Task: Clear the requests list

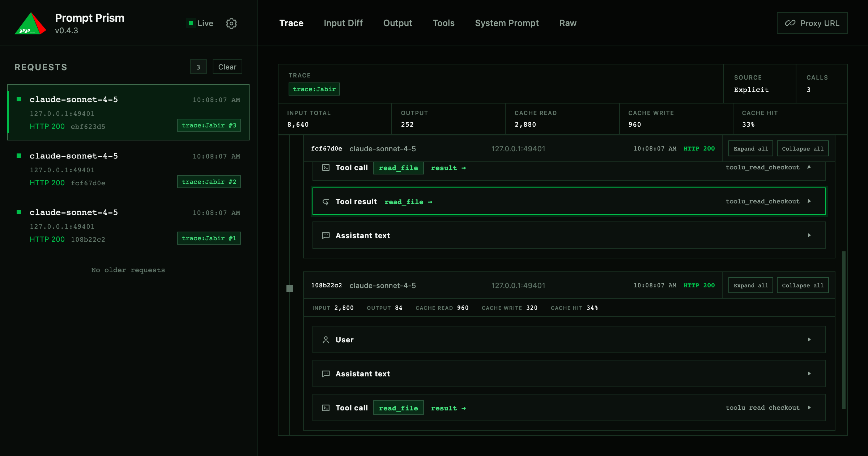Action: 227,67
